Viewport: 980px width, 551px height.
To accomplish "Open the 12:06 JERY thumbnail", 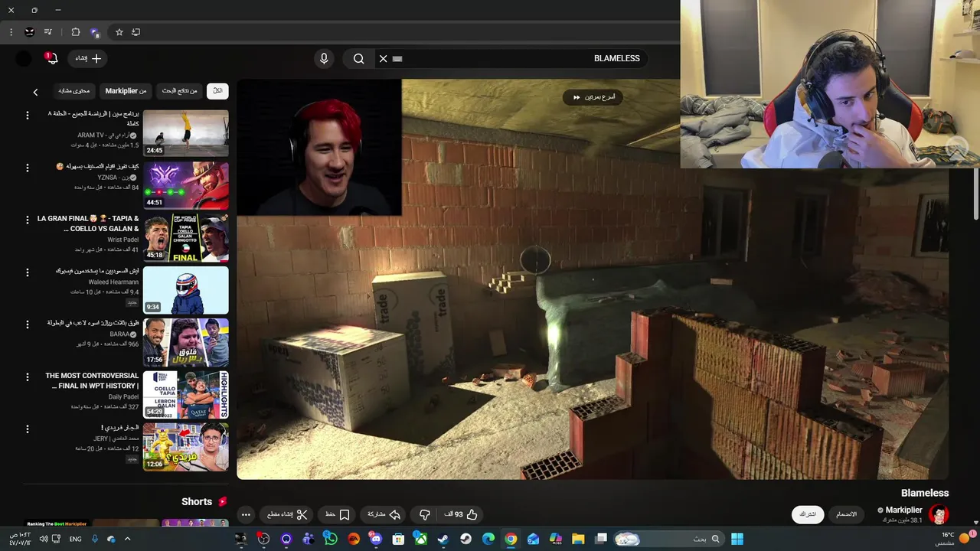I will tap(185, 447).
